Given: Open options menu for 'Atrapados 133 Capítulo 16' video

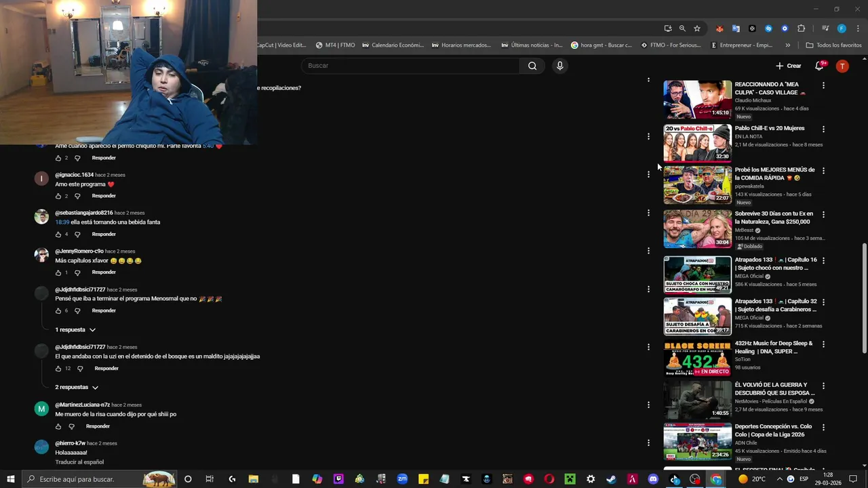Looking at the screenshot, I should coord(823,260).
